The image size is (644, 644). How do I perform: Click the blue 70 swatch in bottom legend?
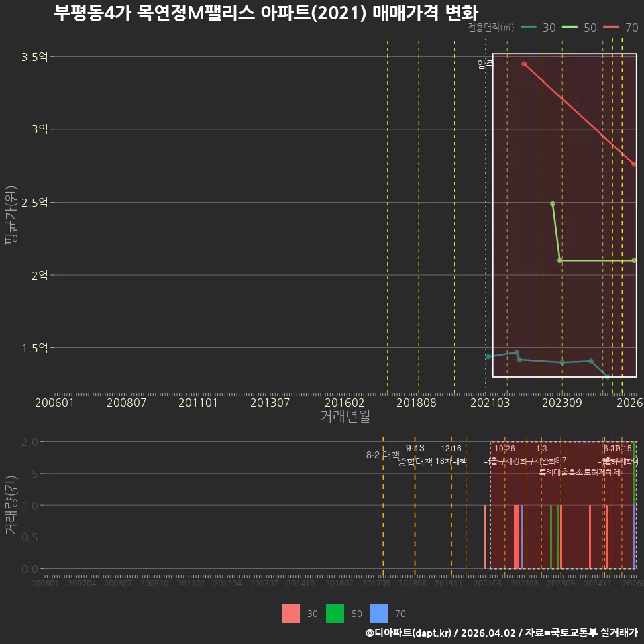pyautogui.click(x=378, y=614)
